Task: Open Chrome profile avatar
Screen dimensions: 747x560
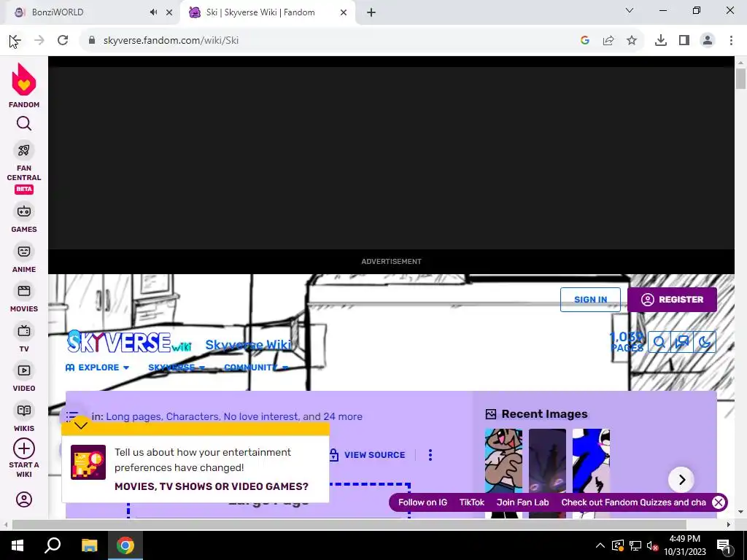Action: pyautogui.click(x=708, y=41)
